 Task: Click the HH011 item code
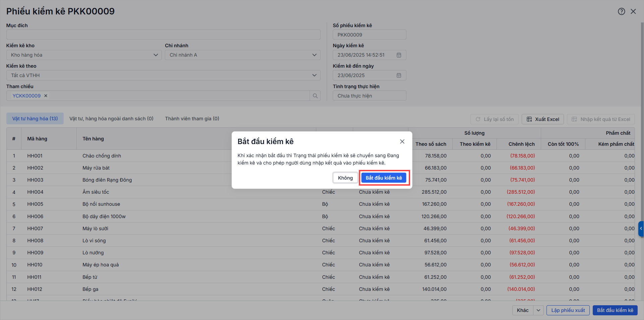[35, 277]
